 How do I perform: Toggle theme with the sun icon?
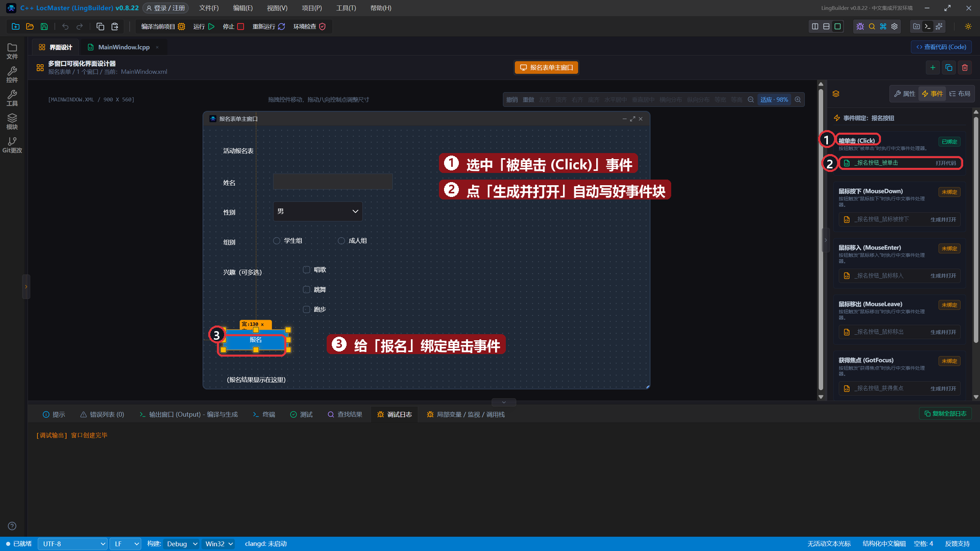pyautogui.click(x=968, y=27)
